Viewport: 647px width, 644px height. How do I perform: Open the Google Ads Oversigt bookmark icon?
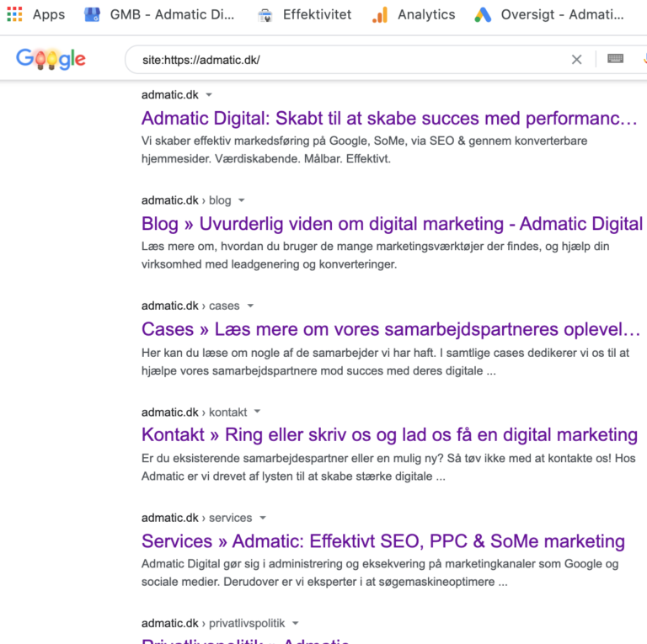(483, 15)
